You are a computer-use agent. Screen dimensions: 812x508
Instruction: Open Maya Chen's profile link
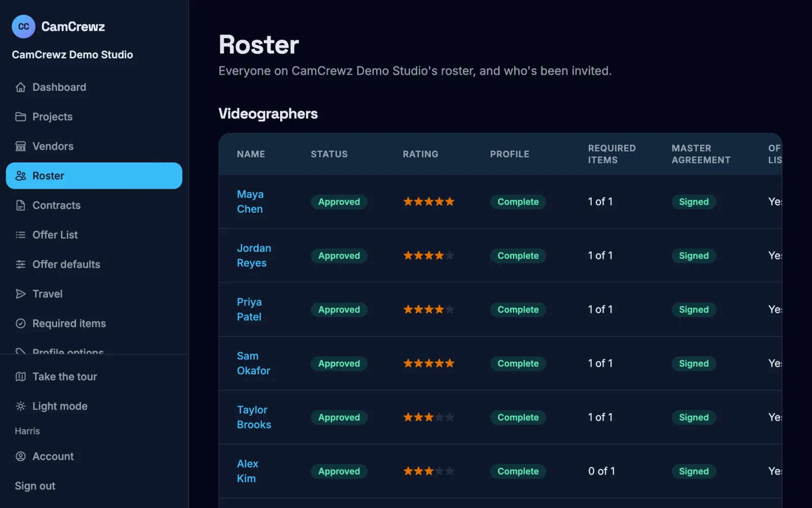coord(250,201)
